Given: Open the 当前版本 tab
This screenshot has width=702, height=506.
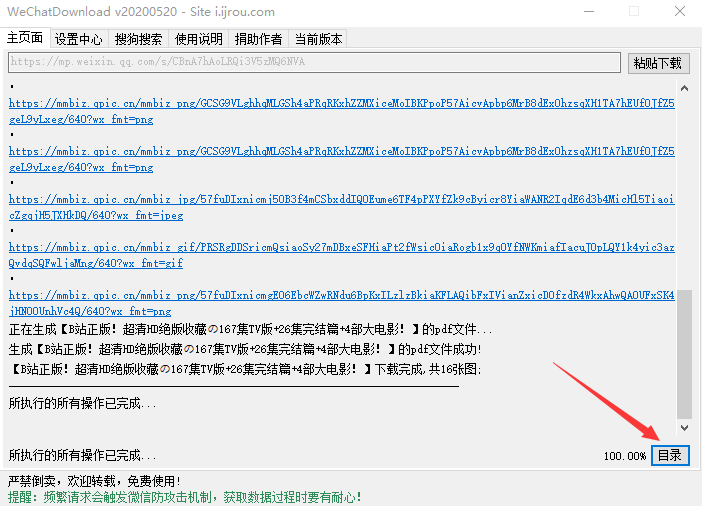Looking at the screenshot, I should pos(318,39).
